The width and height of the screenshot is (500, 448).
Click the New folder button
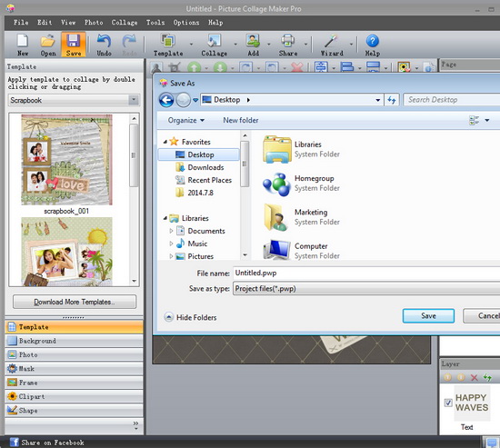coord(241,120)
